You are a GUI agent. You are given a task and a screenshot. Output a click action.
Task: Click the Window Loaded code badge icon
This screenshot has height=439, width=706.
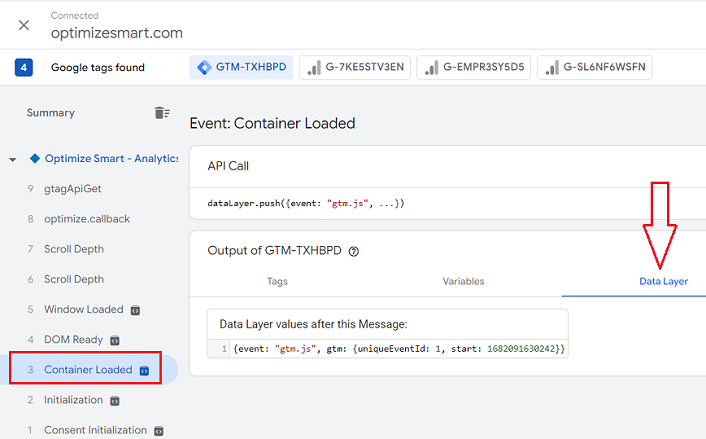(x=135, y=310)
